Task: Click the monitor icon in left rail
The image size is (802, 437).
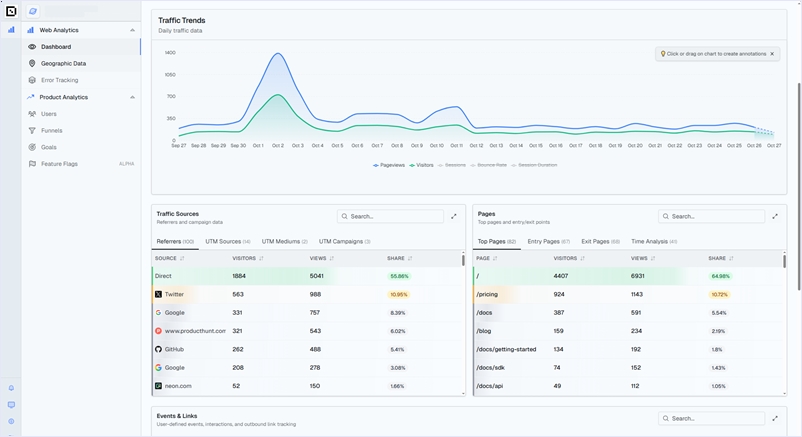Action: point(11,405)
